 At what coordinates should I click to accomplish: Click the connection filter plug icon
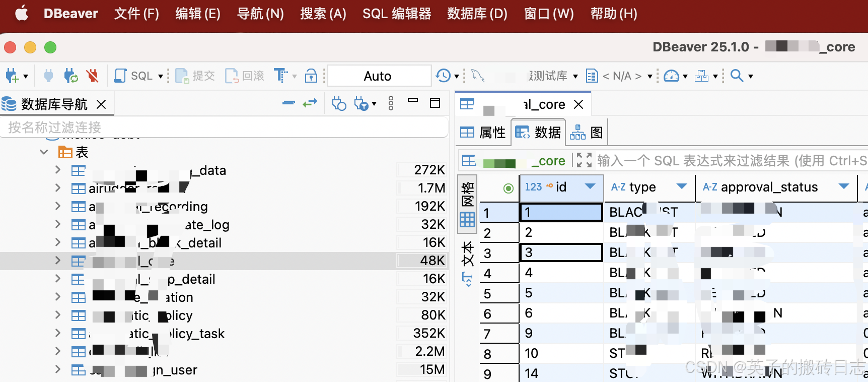pyautogui.click(x=361, y=103)
